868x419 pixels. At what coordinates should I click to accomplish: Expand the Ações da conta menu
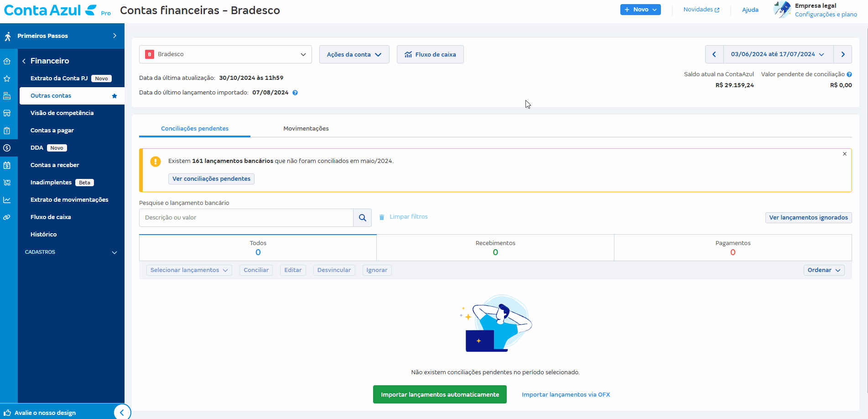tap(354, 54)
